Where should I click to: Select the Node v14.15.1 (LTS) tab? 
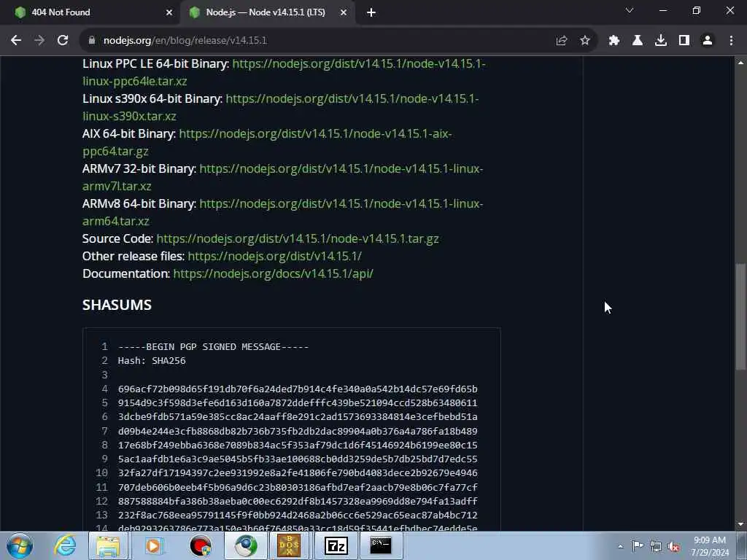click(267, 12)
